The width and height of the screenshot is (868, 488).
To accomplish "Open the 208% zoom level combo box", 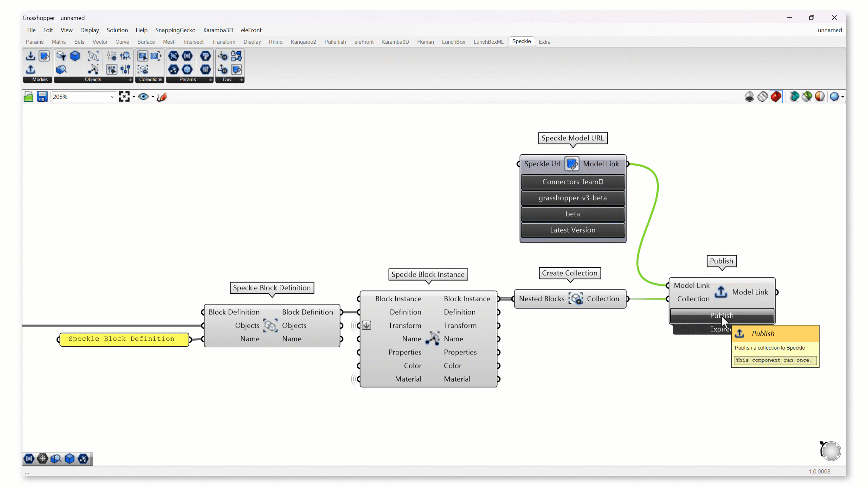I will click(84, 97).
